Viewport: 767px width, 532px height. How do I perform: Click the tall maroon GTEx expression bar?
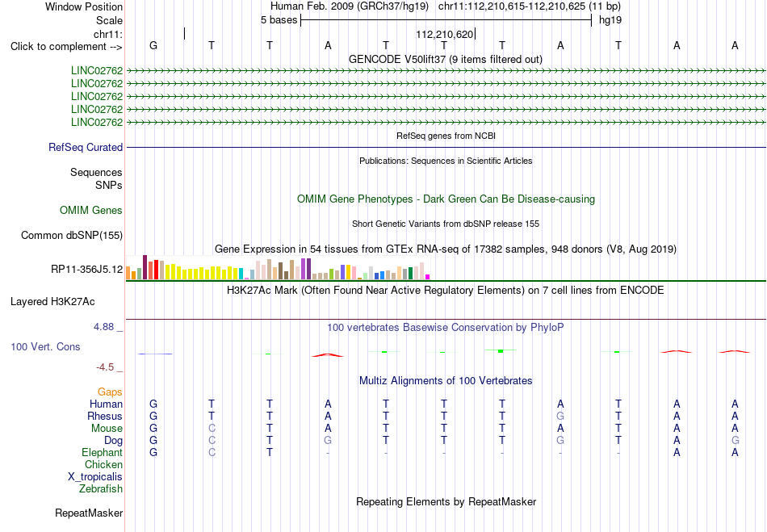[x=145, y=267]
